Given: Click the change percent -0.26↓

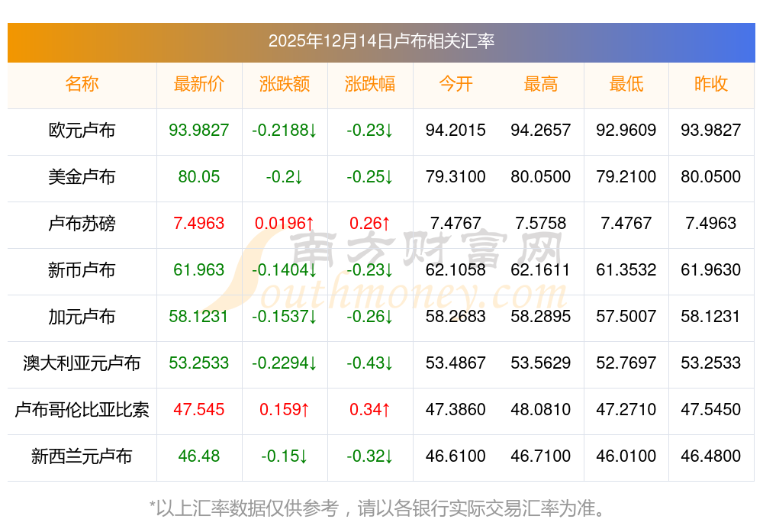Looking at the screenshot, I should [x=370, y=317].
